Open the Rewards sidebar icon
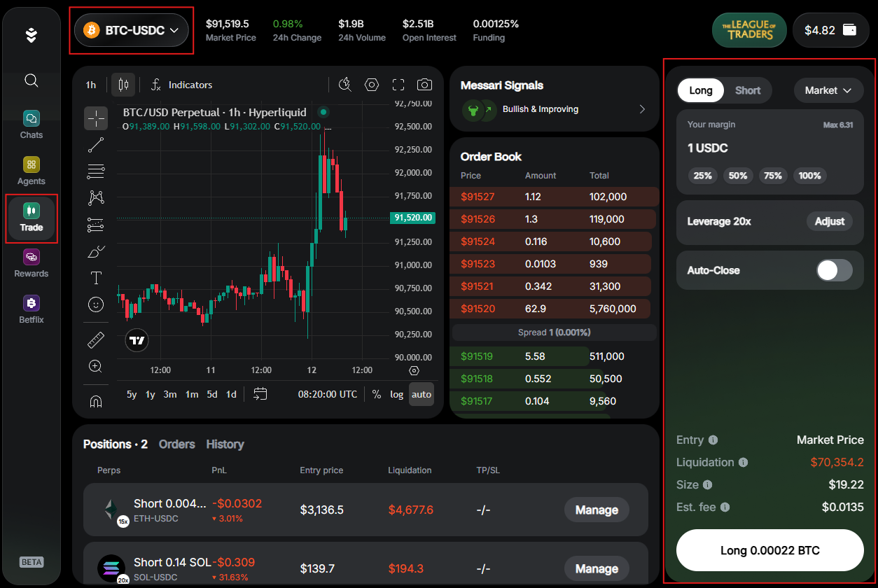 coord(31,257)
